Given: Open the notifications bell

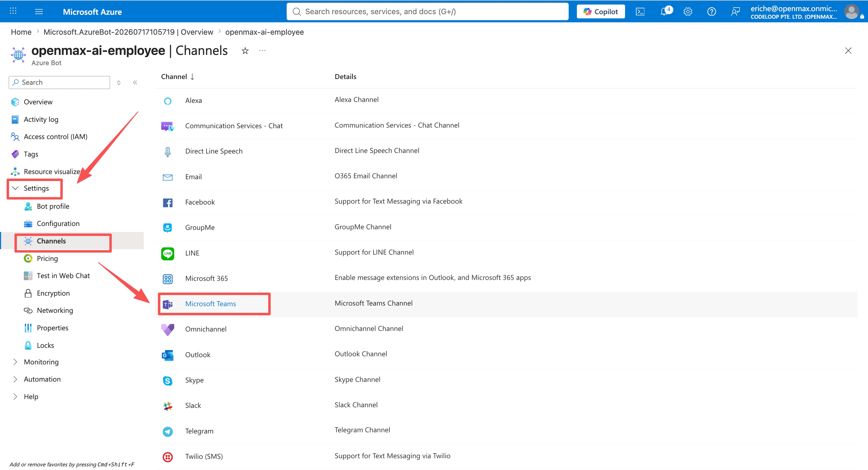Looking at the screenshot, I should [x=665, y=11].
